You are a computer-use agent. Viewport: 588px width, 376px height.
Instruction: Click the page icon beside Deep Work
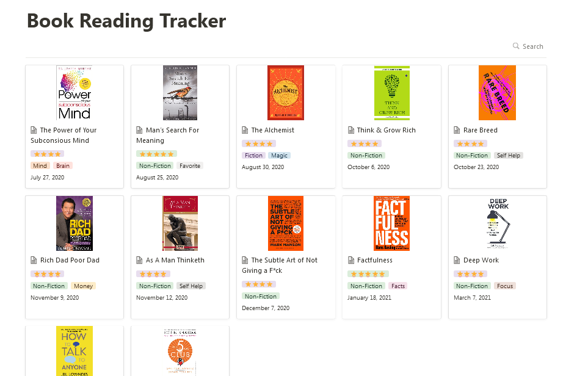(457, 260)
